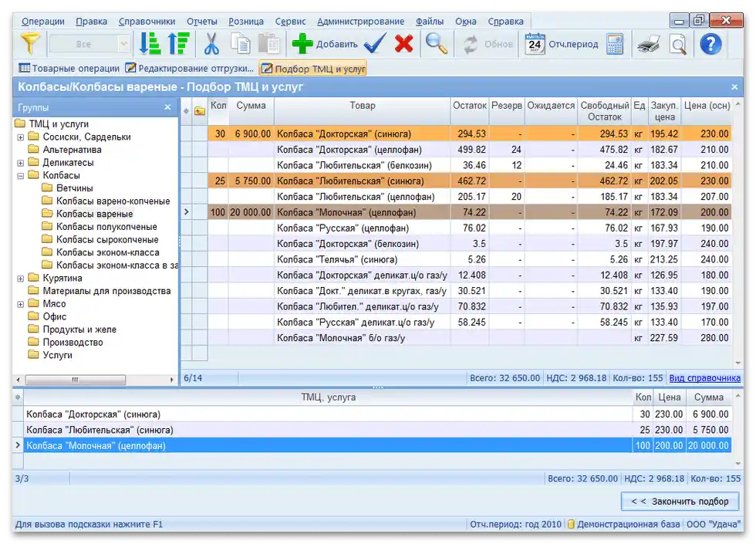Click the yellow funnel filter icon
Viewport: 756px width, 544px height.
29,44
